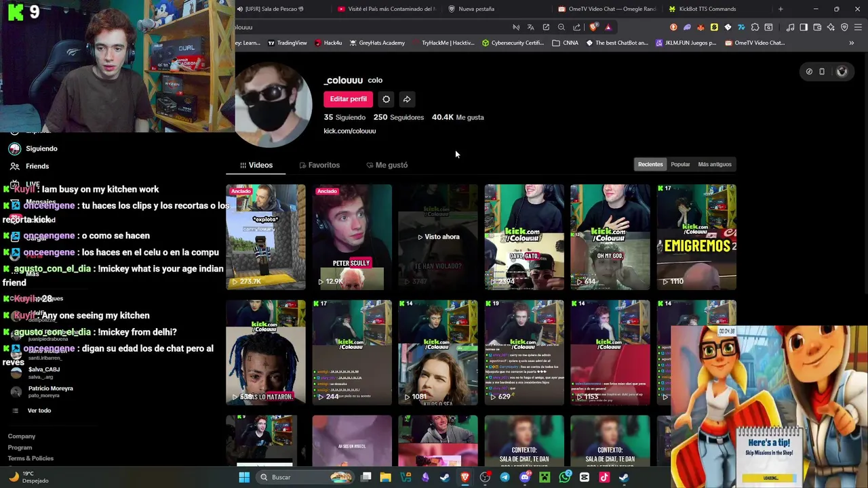868x488 pixels.
Task: Open Brave wallet icon in toolbar
Action: [817, 27]
